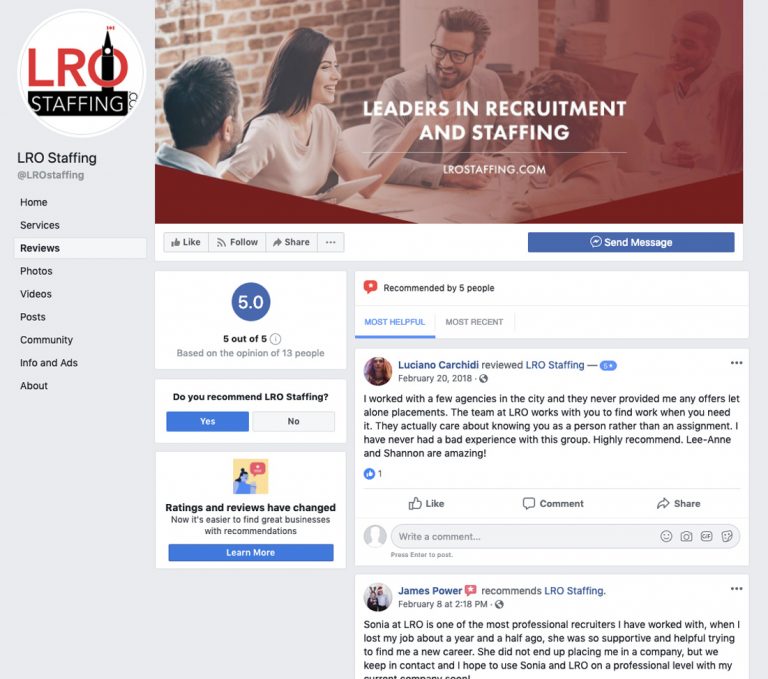Switch to the Most Recent tab

coord(474,322)
